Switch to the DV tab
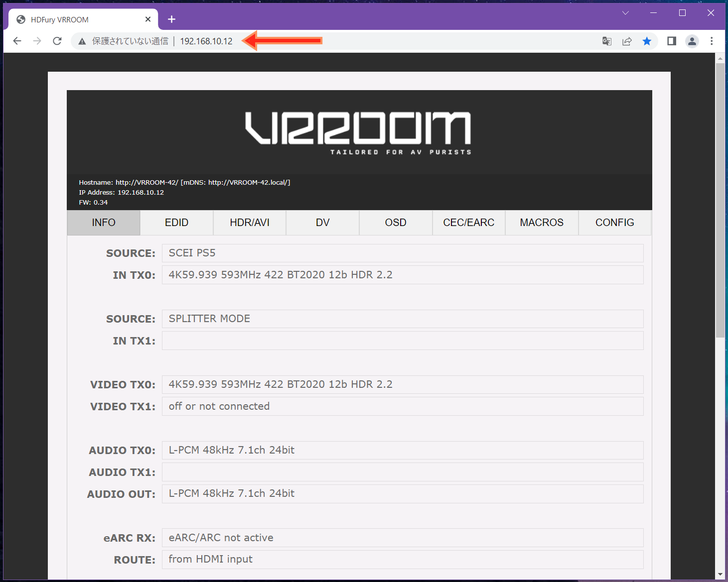Viewport: 728px width, 582px height. 323,223
